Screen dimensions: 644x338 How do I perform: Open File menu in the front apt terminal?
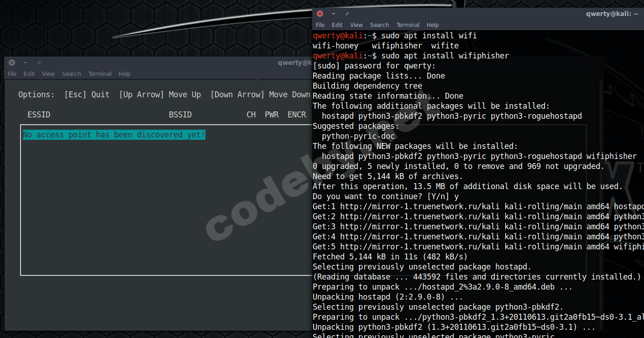(320, 25)
